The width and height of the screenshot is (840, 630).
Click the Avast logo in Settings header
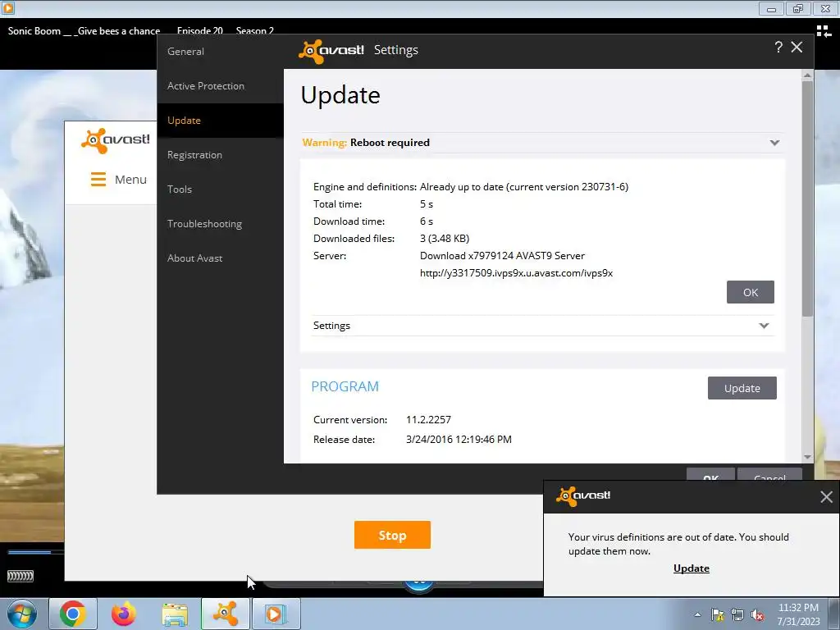click(x=331, y=51)
